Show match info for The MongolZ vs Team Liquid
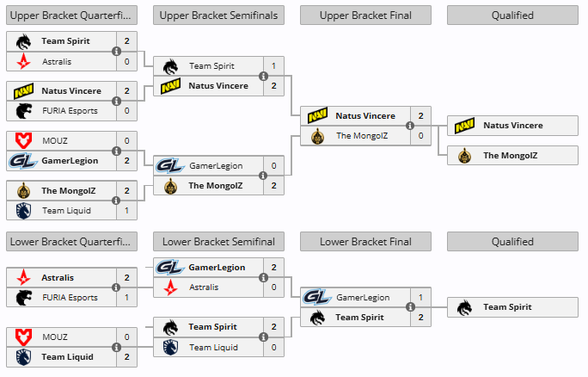This screenshot has height=377, width=588. [117, 201]
